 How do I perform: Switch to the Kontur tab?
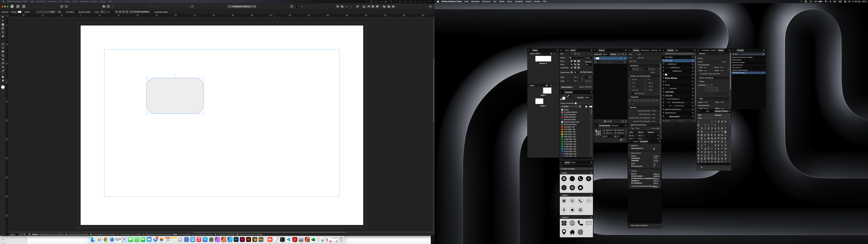(x=573, y=50)
